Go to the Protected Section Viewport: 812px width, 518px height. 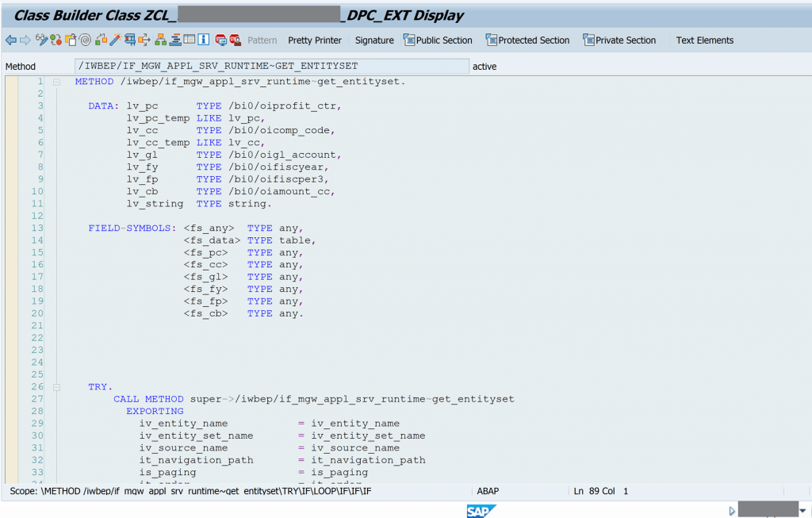click(x=527, y=40)
